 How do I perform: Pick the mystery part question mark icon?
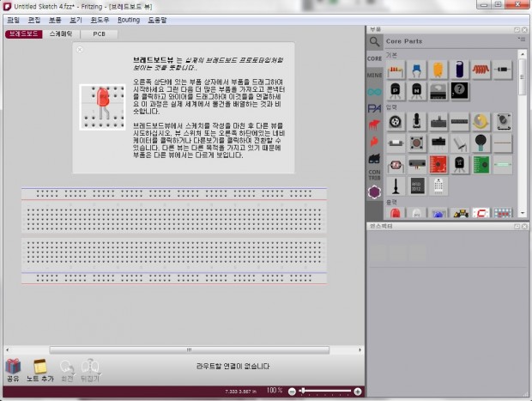tap(459, 89)
